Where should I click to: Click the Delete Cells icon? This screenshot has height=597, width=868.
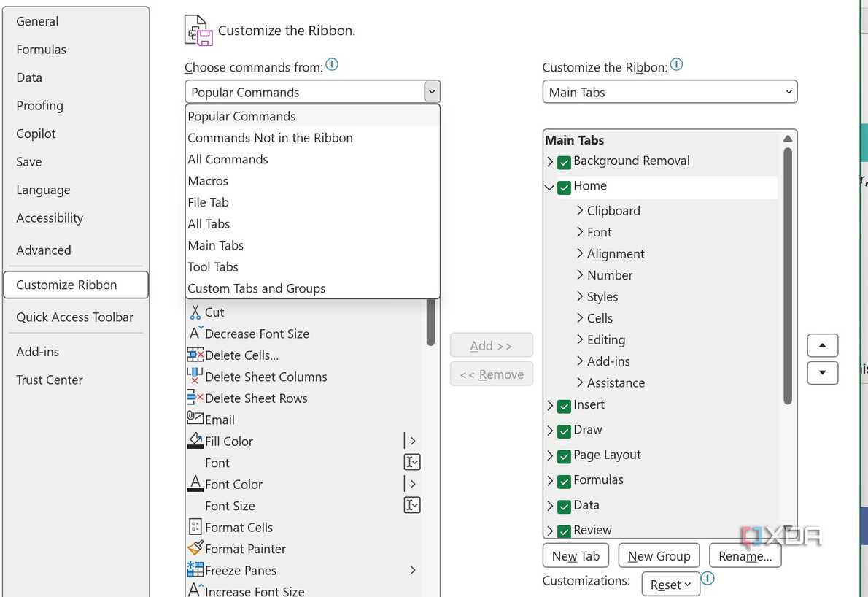click(195, 355)
